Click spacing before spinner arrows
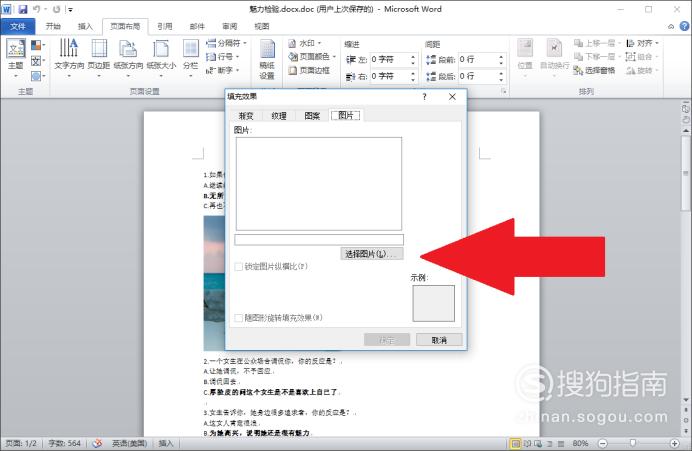The height and width of the screenshot is (451, 692). 501,60
